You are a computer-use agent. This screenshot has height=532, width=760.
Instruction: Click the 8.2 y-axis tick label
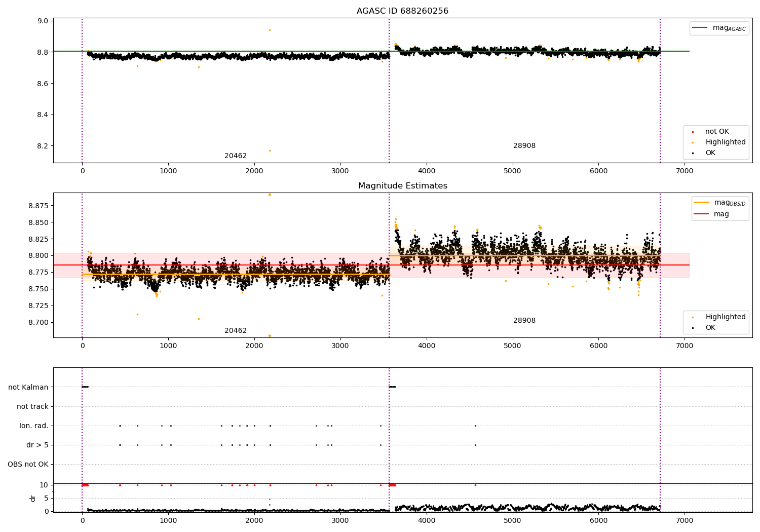(43, 146)
